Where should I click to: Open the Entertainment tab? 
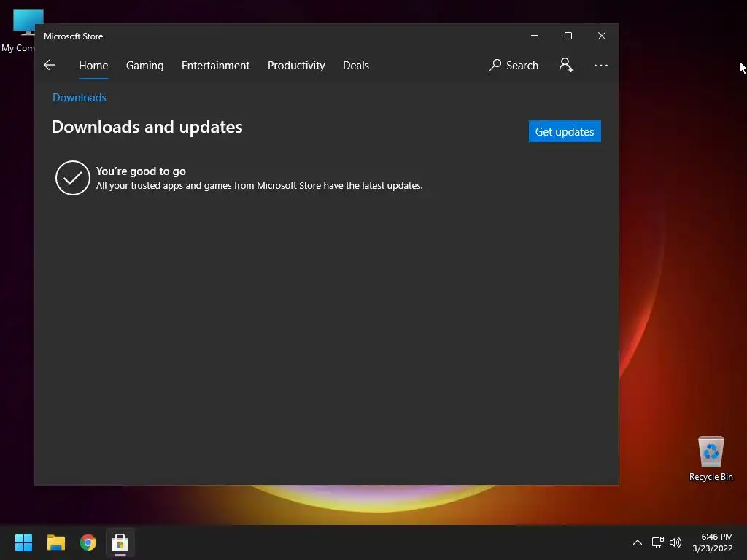[215, 65]
